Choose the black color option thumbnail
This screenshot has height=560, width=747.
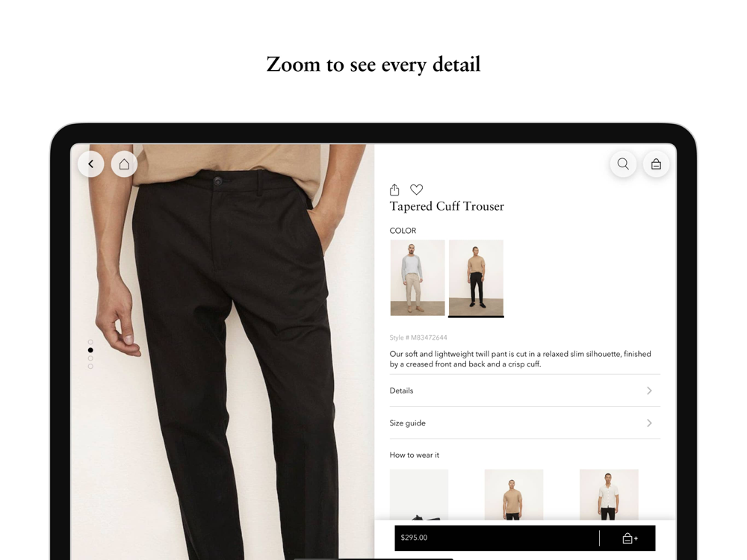476,278
